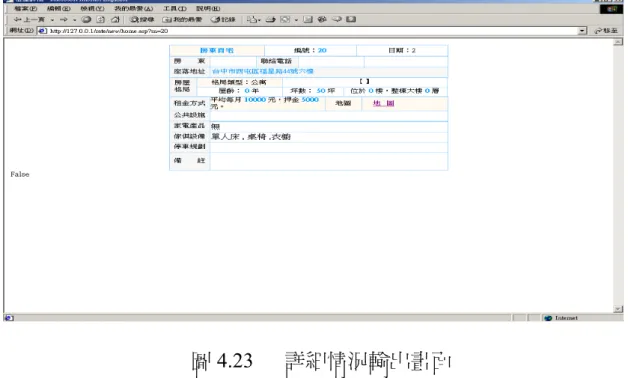Click the Forward arrow toolbar button
Viewport: 628px width, 378px height.
tap(63, 19)
